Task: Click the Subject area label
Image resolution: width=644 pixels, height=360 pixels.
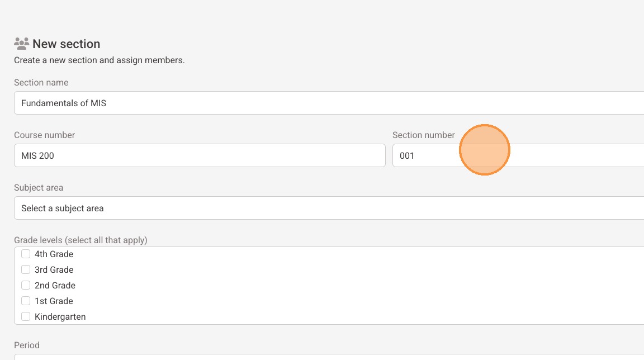Action: point(39,187)
